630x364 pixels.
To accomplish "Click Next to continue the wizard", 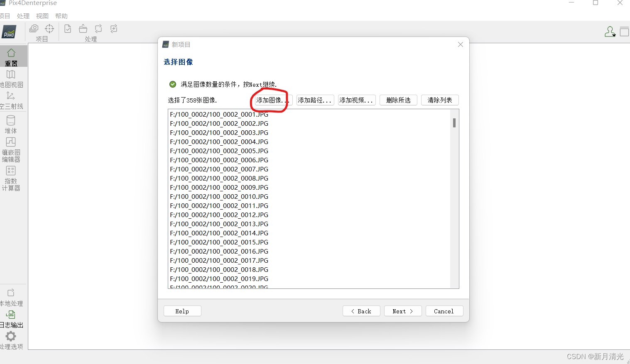I will click(x=403, y=311).
